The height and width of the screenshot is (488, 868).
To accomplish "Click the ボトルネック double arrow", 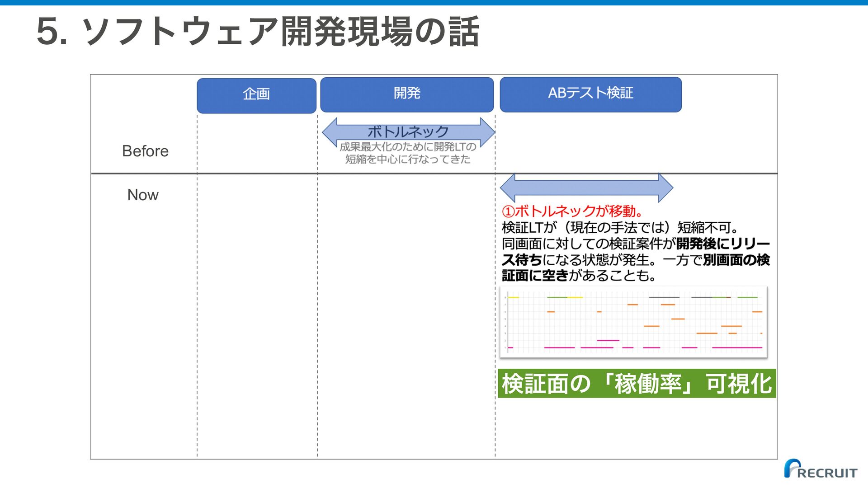I will point(408,132).
